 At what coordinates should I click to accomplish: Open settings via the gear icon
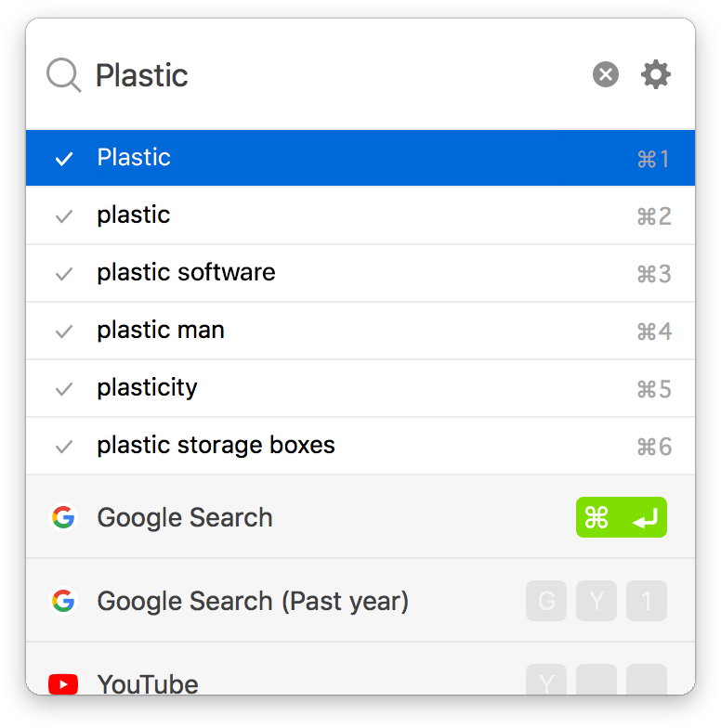point(656,74)
